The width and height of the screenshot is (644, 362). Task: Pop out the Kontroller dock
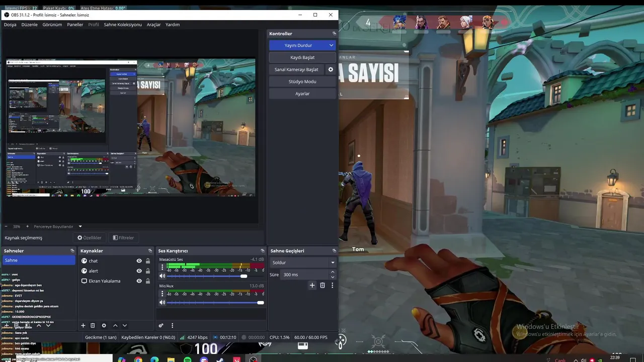pyautogui.click(x=334, y=34)
